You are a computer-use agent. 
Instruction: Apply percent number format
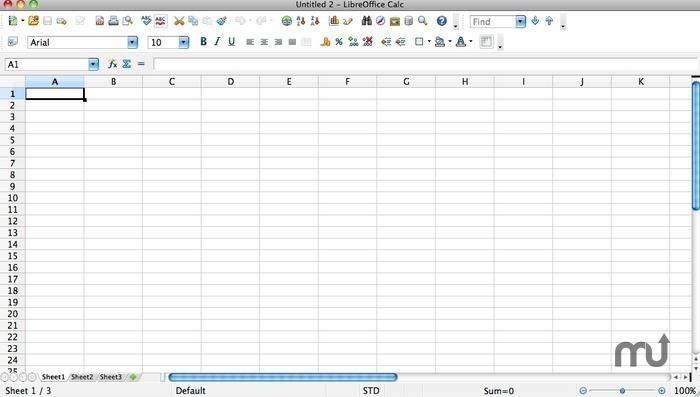[x=339, y=42]
